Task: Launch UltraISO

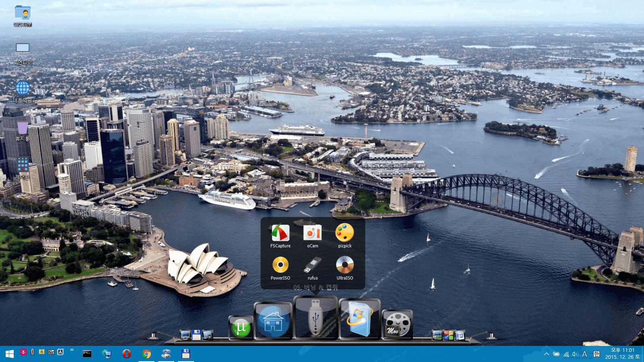Action: [345, 268]
